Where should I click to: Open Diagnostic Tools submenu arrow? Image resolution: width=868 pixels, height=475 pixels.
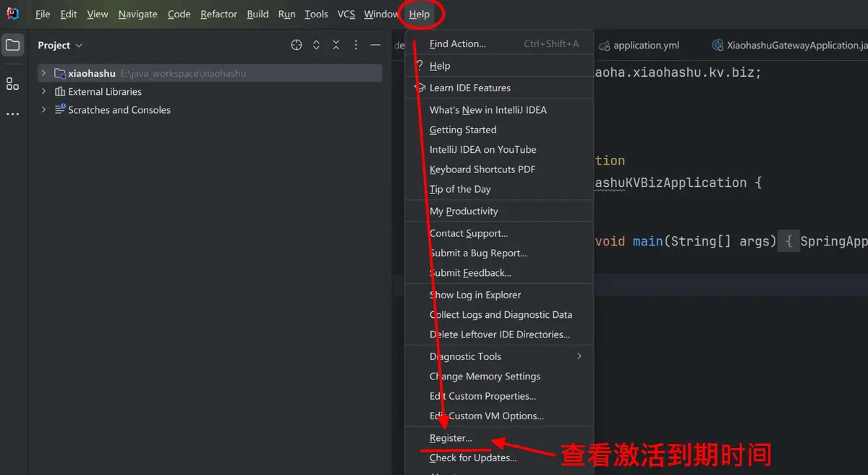579,356
